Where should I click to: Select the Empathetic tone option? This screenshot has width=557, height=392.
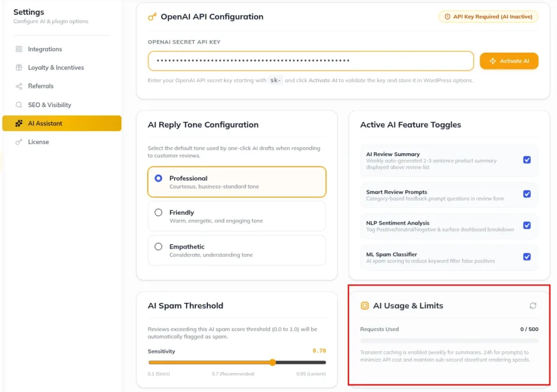coord(237,250)
